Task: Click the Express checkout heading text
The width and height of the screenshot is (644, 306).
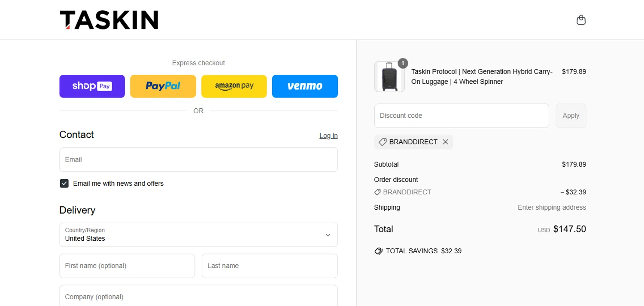Action: [x=198, y=63]
